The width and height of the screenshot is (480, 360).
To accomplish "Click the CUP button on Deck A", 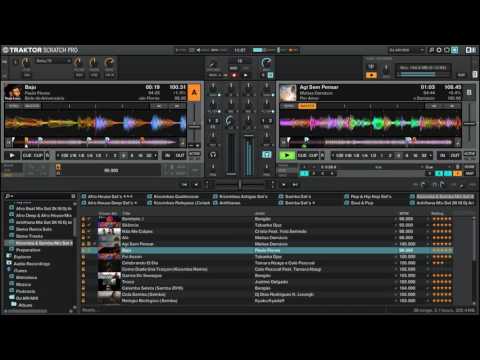I will [38, 155].
